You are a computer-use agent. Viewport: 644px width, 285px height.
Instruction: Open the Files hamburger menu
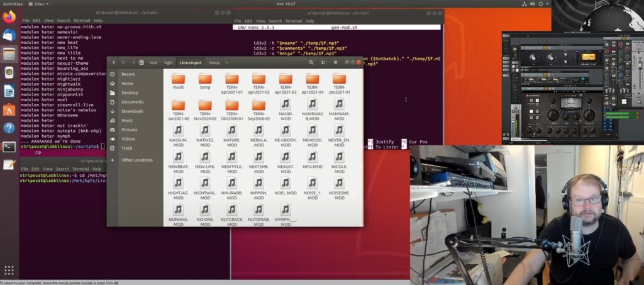[x=336, y=62]
